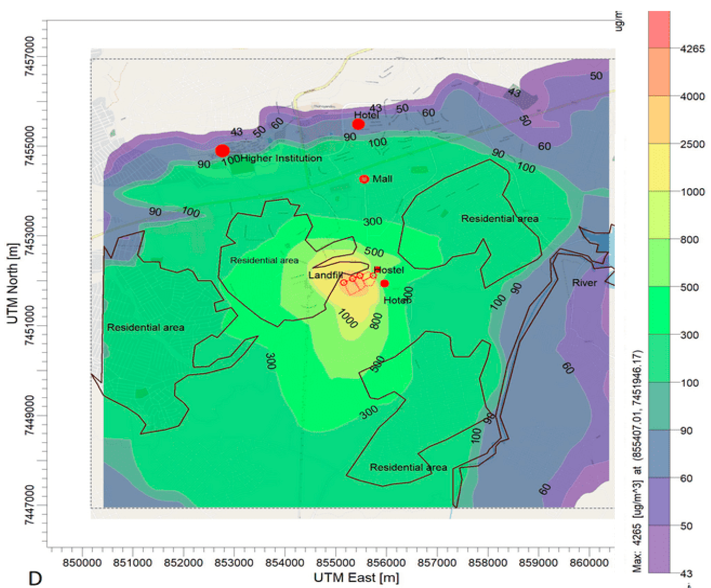Click the 855000 x-axis tick label

(x=336, y=563)
